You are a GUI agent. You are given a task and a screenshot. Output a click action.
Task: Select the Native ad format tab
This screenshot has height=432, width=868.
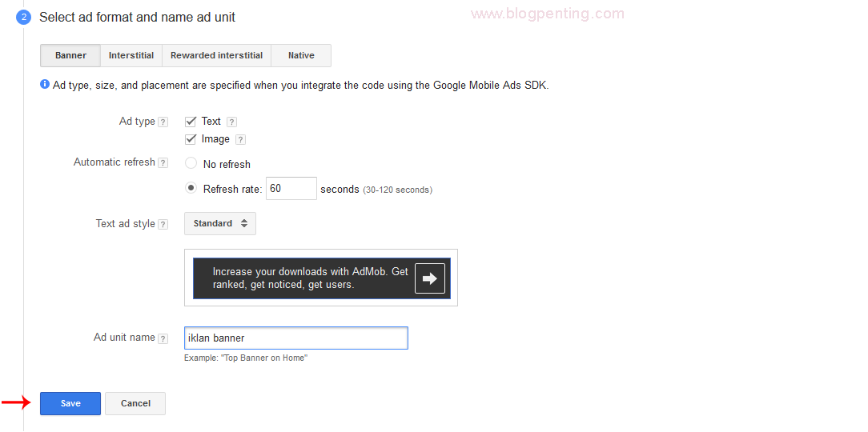301,56
